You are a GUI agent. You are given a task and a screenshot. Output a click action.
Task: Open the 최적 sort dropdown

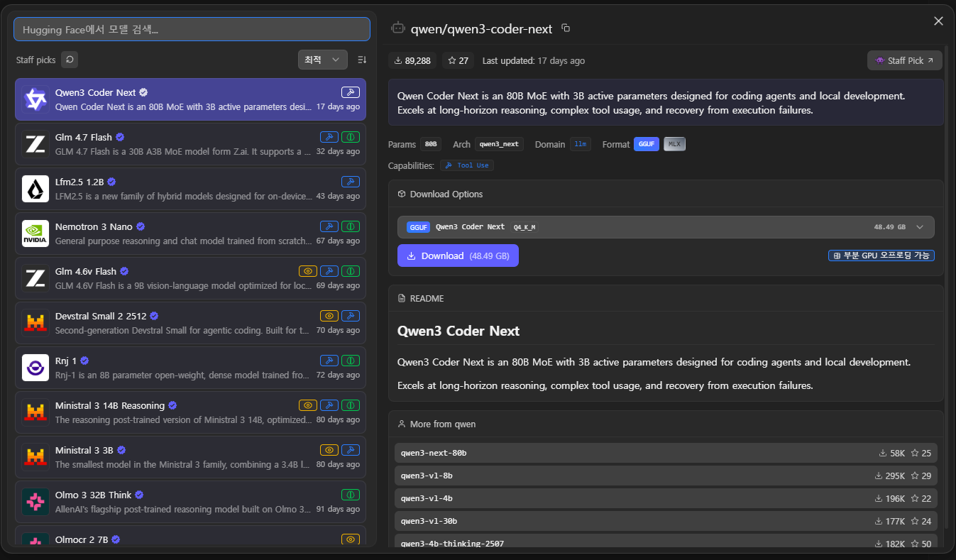(x=322, y=60)
